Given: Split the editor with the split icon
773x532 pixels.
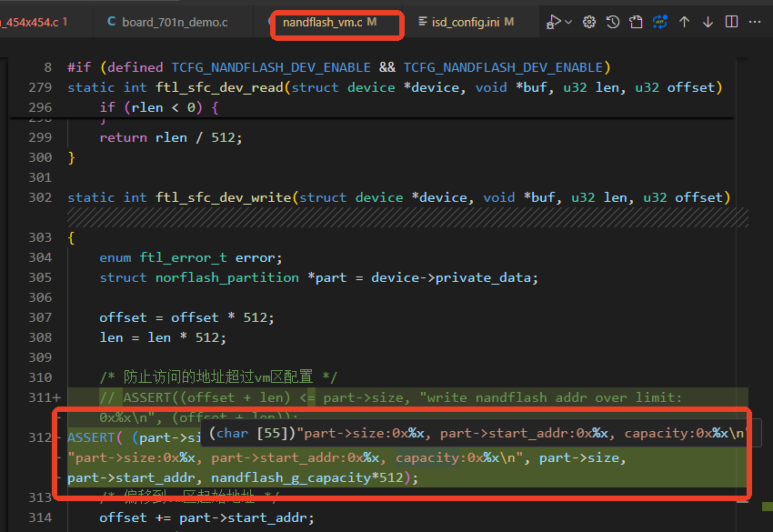Looking at the screenshot, I should [731, 22].
